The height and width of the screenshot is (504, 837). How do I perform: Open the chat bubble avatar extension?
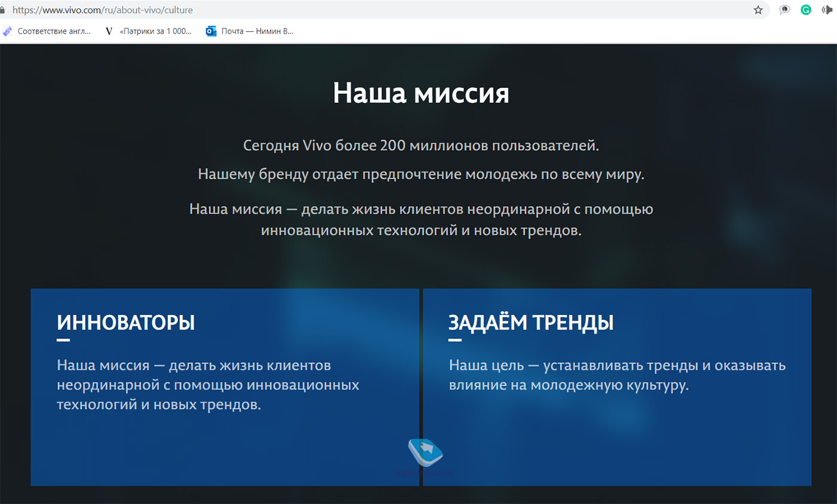click(x=785, y=10)
